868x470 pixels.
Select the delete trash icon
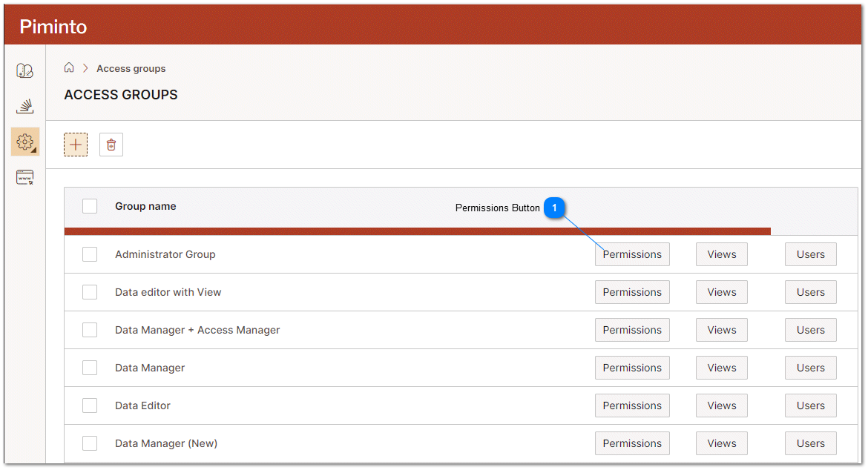(x=111, y=144)
